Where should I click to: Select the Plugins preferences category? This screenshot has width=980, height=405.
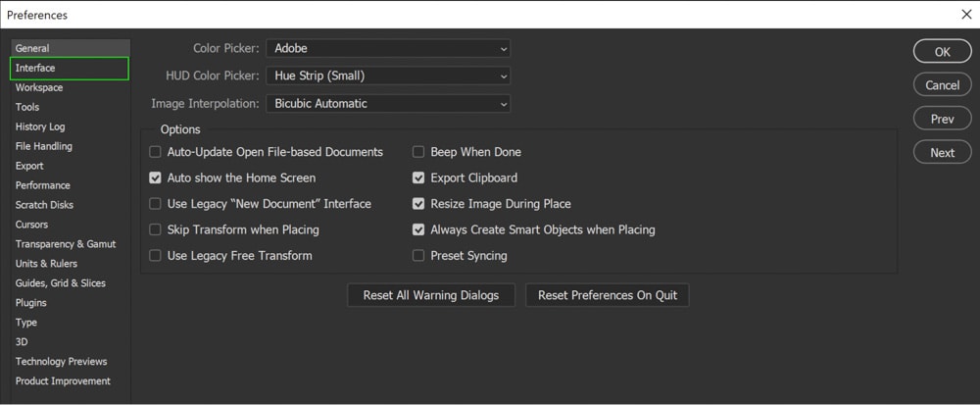tap(70, 302)
